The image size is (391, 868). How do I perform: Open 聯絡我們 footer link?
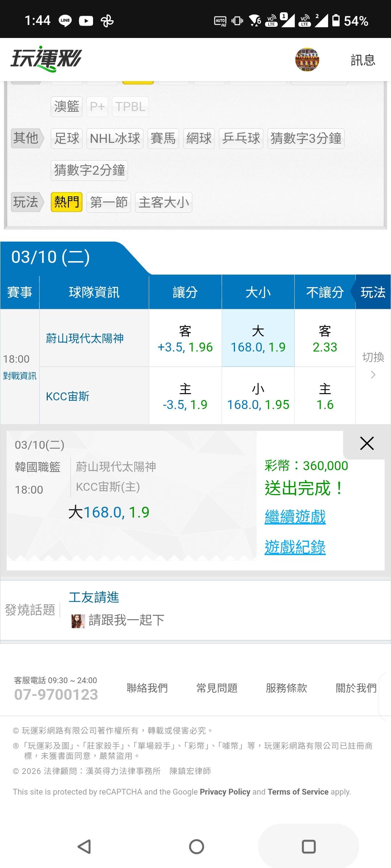click(x=147, y=688)
